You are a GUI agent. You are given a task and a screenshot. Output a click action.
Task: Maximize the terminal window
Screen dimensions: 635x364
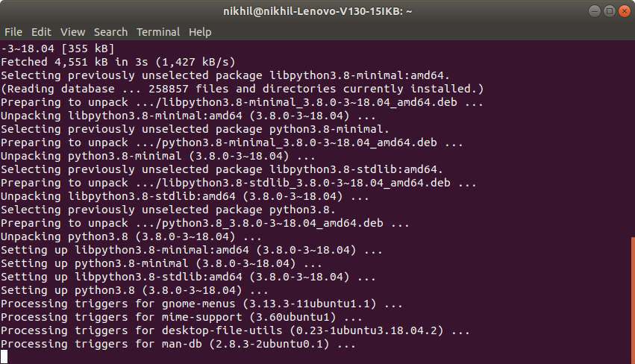pos(609,10)
